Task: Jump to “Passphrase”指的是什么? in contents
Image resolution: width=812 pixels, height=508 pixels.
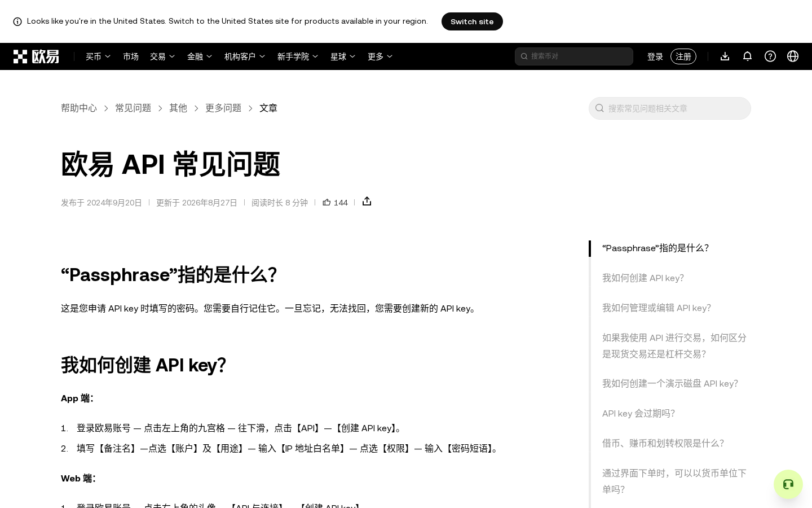Action: pyautogui.click(x=655, y=248)
